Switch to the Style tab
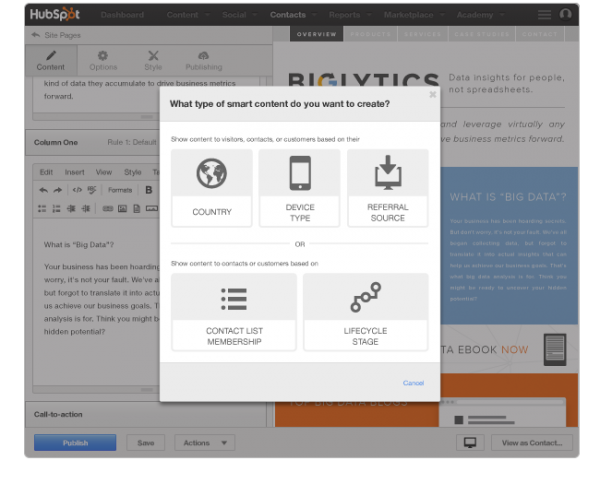 pos(153,60)
